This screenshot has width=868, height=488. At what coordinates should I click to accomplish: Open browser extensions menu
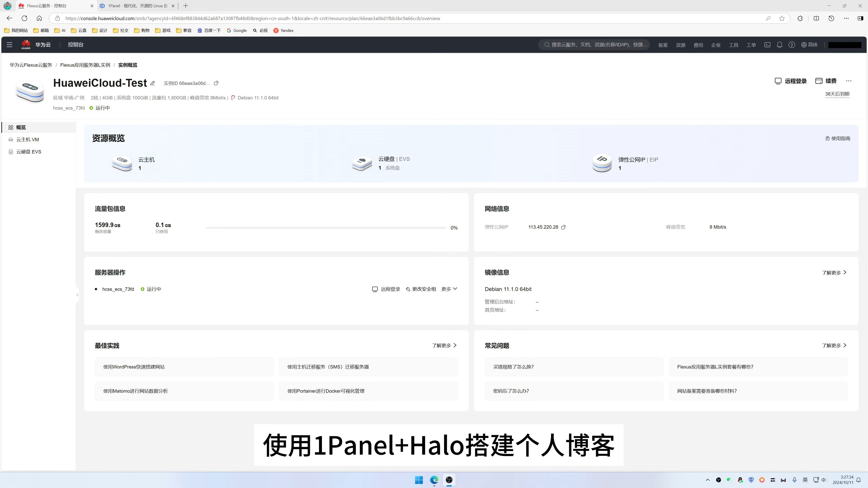(800, 18)
